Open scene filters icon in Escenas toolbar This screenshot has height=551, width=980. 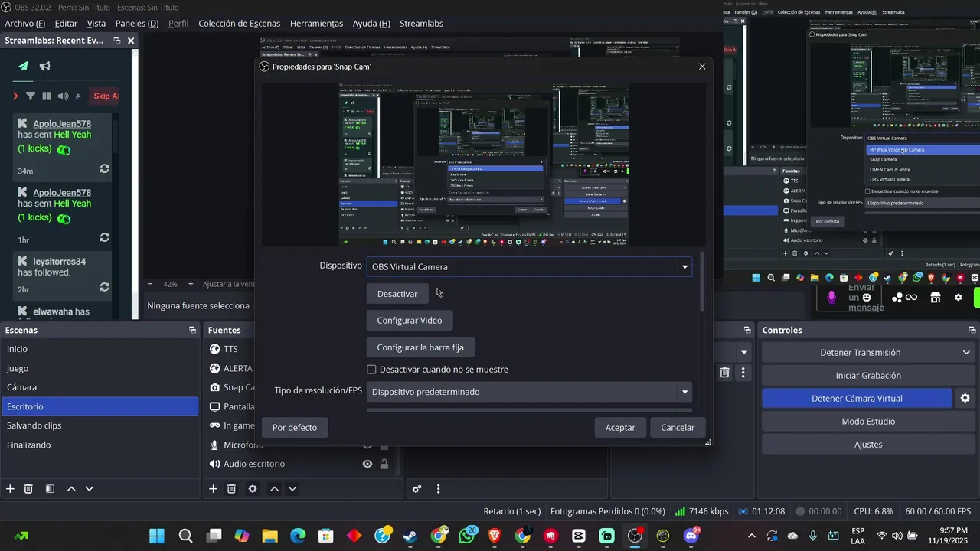(x=50, y=488)
